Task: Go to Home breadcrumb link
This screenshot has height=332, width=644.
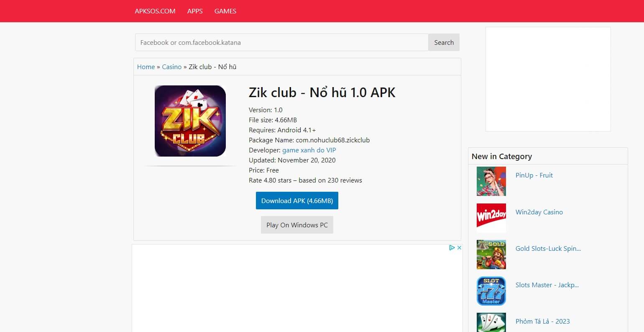Action: pos(146,67)
